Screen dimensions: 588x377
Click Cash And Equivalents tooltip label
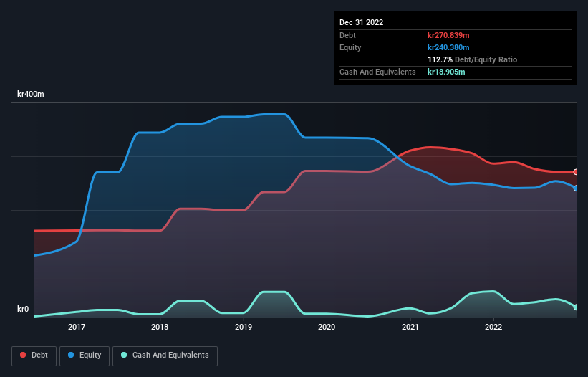coord(377,72)
